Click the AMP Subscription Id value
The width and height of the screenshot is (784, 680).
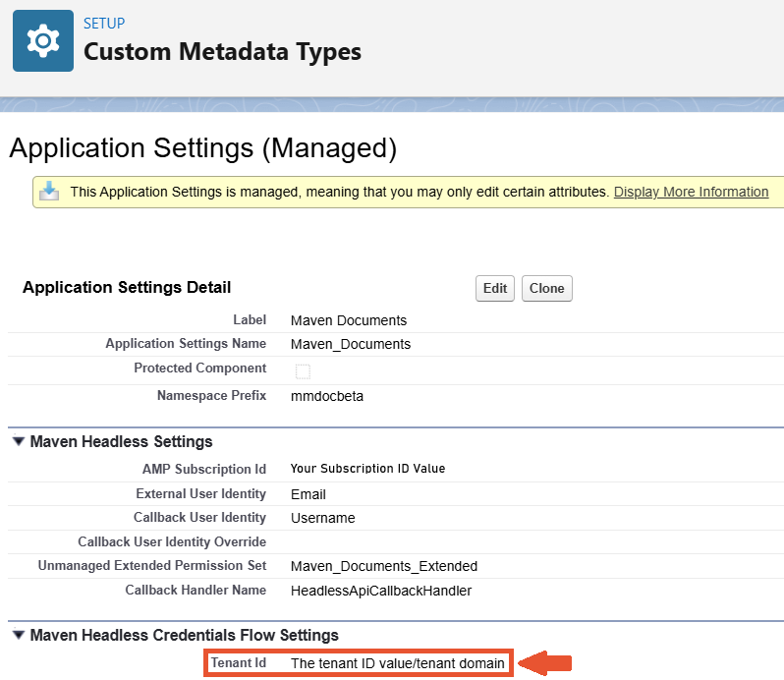coord(367,469)
